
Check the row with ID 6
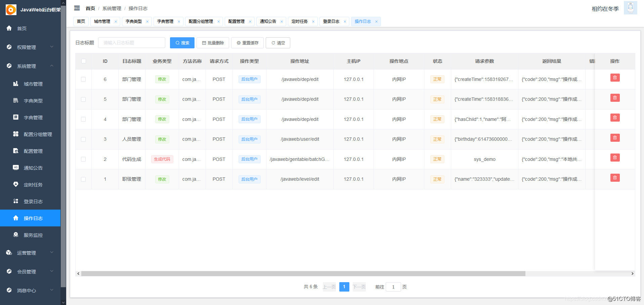point(83,79)
